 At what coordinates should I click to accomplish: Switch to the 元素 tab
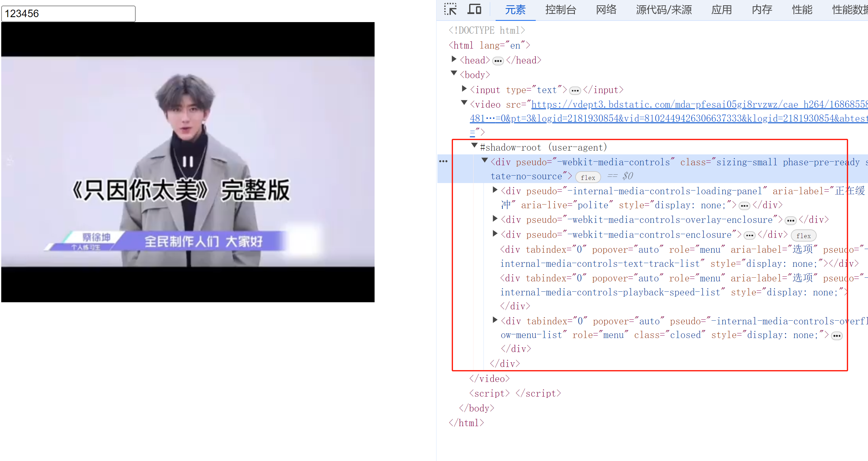(x=515, y=10)
